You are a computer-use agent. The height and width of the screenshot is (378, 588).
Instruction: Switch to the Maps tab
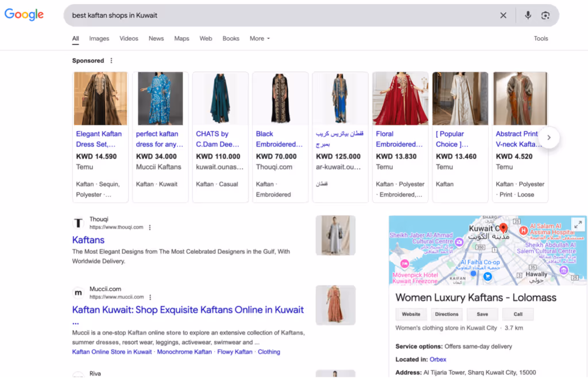coord(181,38)
